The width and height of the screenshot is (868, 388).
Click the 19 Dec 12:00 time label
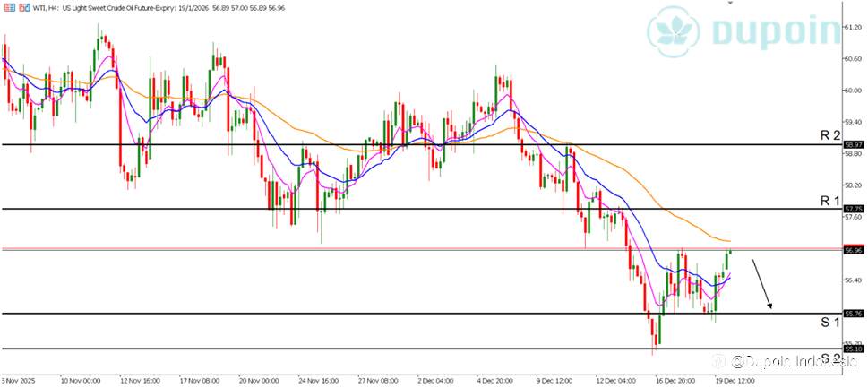[735, 381]
